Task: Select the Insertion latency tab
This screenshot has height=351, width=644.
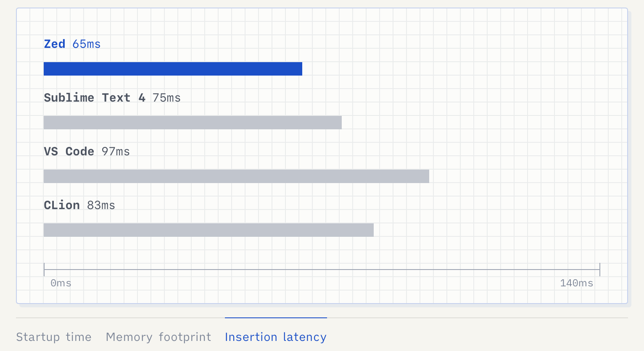Action: pyautogui.click(x=276, y=337)
